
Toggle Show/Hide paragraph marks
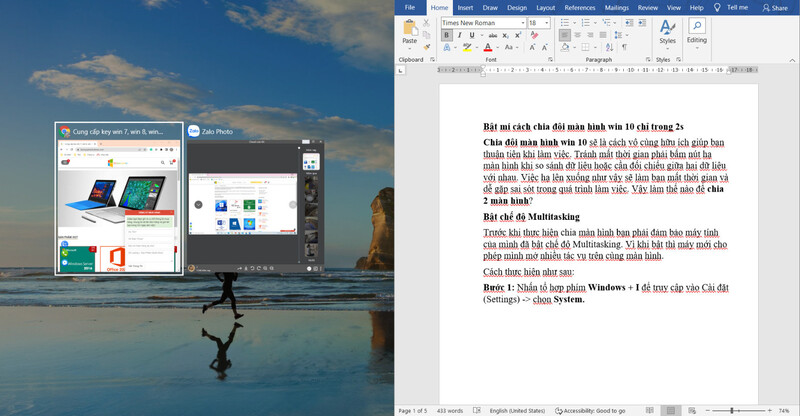coord(624,47)
